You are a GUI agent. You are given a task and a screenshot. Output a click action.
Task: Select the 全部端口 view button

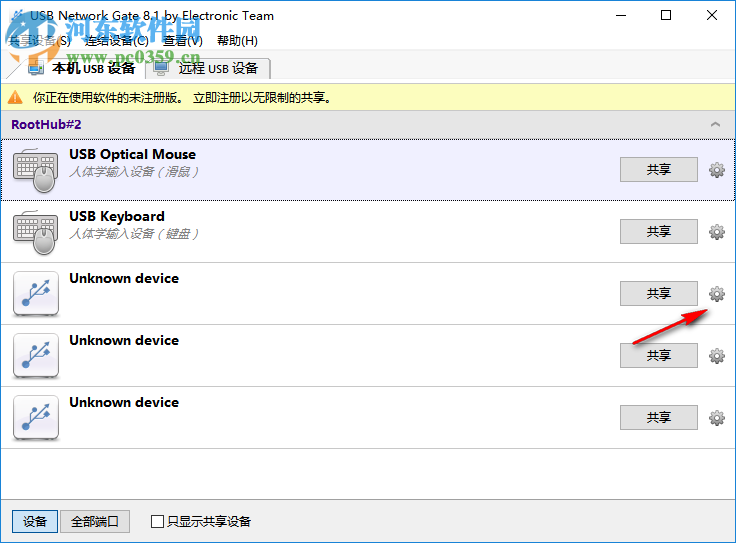(x=95, y=521)
